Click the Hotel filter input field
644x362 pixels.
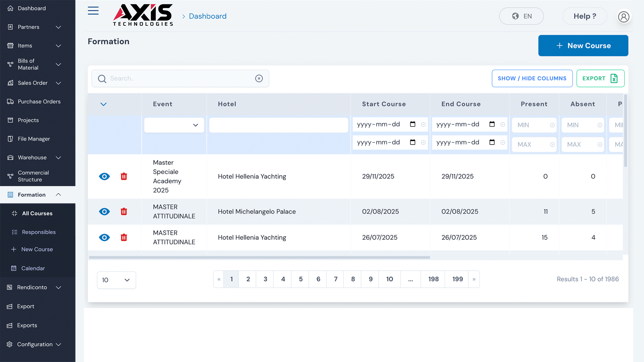tap(278, 125)
